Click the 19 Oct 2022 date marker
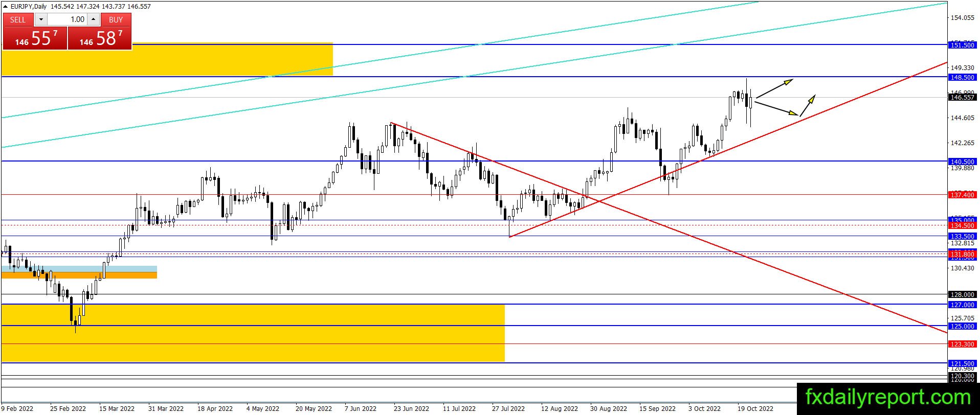980x415 pixels. 755,408
